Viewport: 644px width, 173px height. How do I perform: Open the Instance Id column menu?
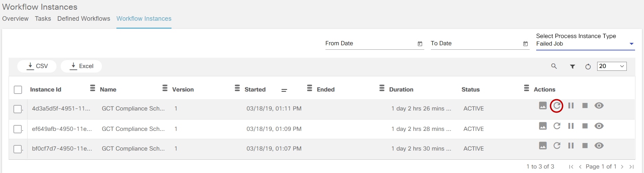92,88
